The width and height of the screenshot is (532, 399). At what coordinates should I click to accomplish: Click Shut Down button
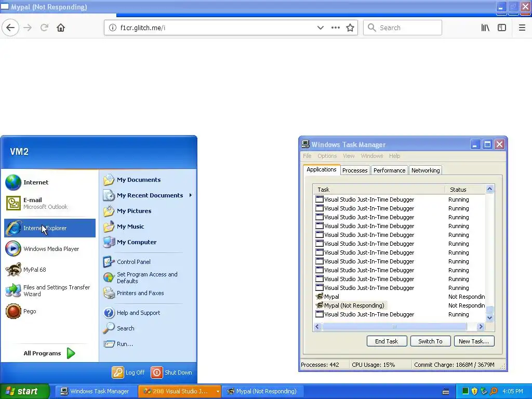pyautogui.click(x=171, y=373)
